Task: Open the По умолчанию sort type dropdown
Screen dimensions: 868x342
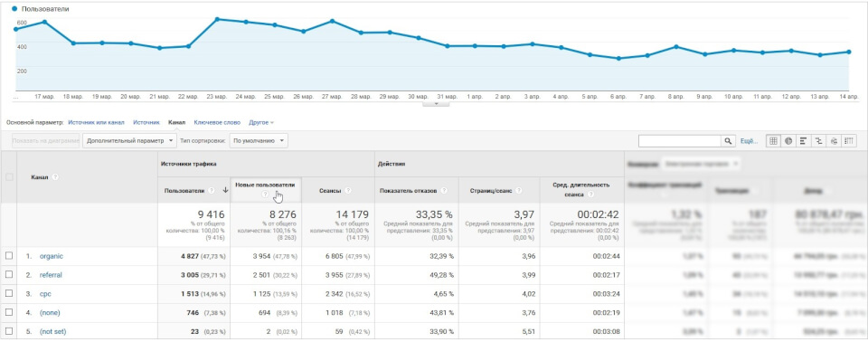Action: [259, 141]
